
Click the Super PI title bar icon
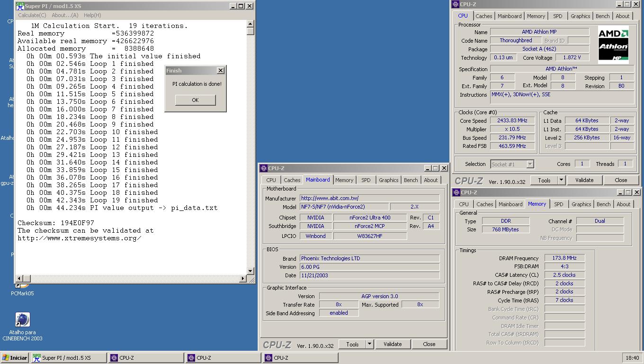coord(20,6)
